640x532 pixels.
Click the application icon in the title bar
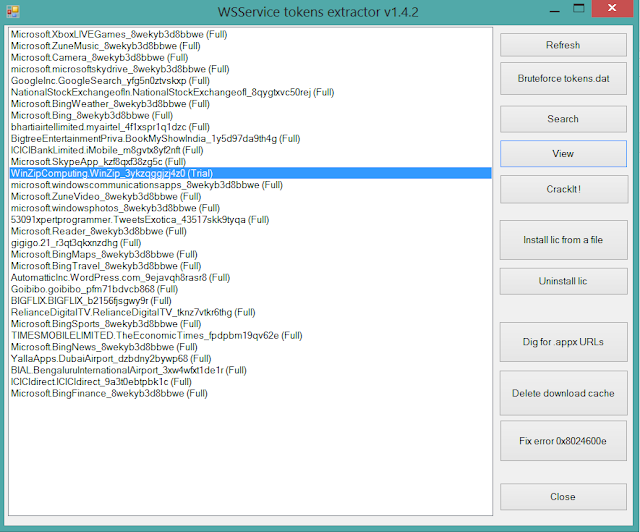pos(13,11)
